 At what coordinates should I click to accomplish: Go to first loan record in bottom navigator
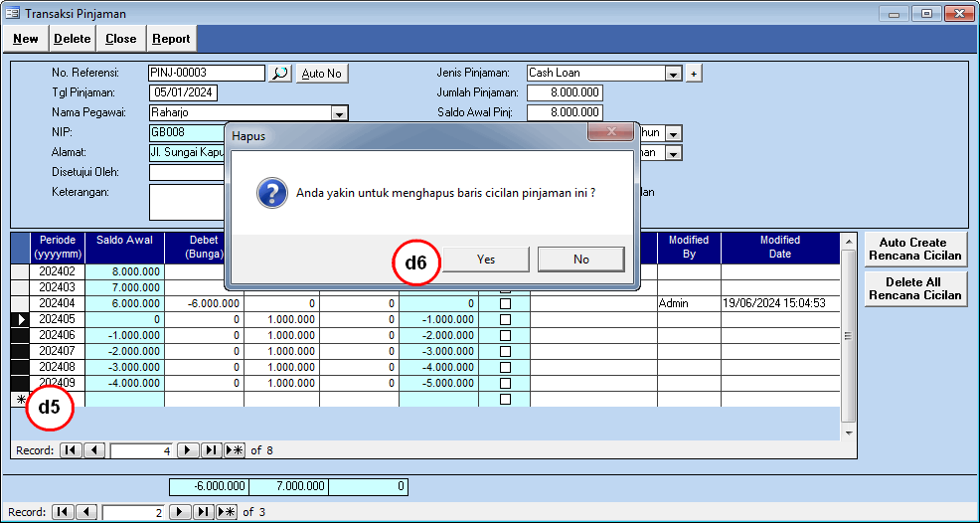tap(63, 512)
